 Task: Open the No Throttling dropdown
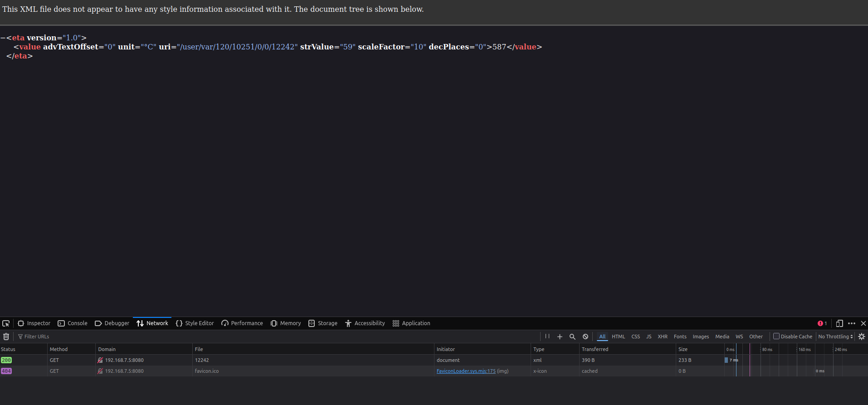[x=835, y=337]
